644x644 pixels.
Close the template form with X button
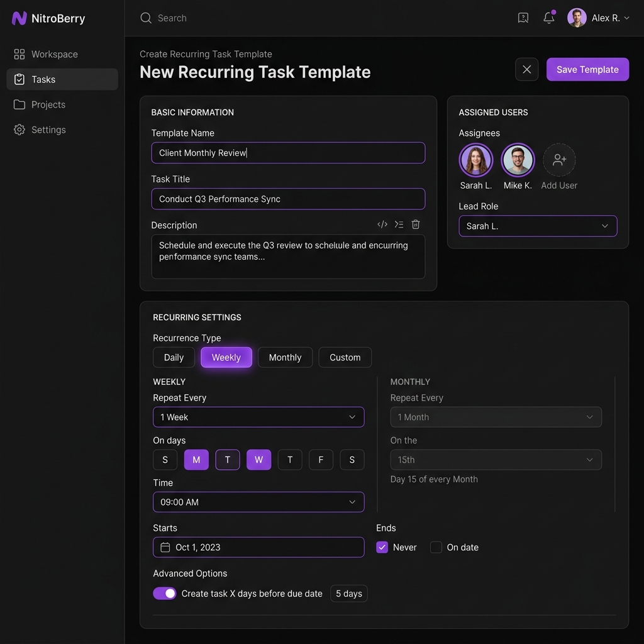(x=526, y=69)
